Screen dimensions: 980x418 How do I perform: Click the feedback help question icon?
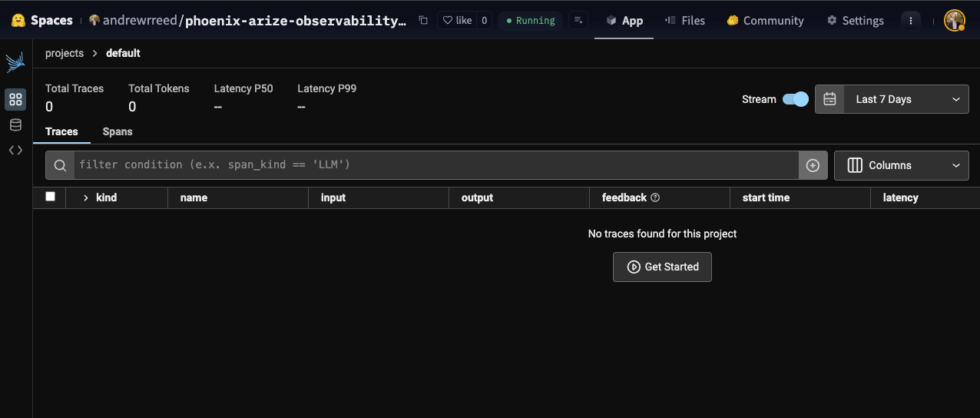tap(655, 197)
